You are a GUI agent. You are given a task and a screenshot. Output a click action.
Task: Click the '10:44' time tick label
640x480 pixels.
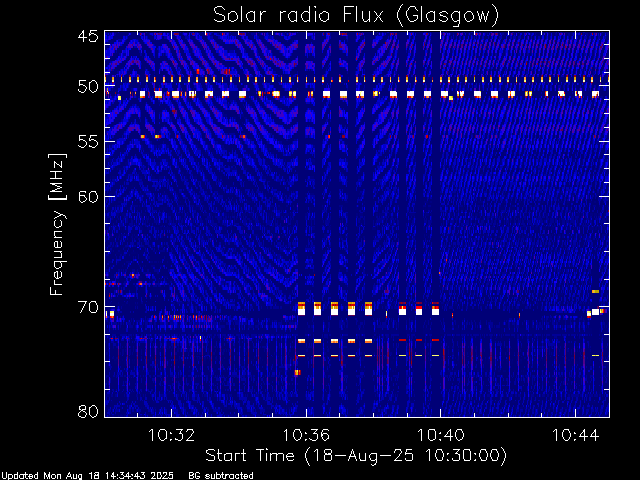(576, 435)
